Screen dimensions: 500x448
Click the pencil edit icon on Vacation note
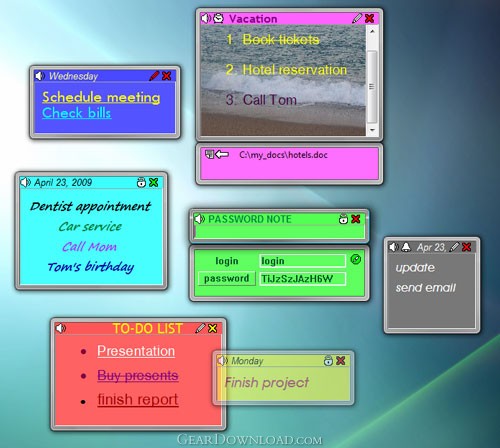[x=357, y=18]
